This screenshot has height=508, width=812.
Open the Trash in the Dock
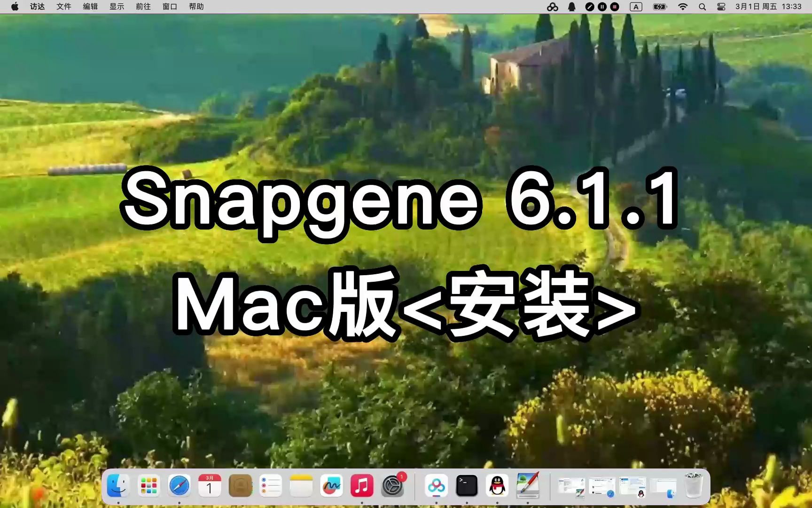pos(694,485)
